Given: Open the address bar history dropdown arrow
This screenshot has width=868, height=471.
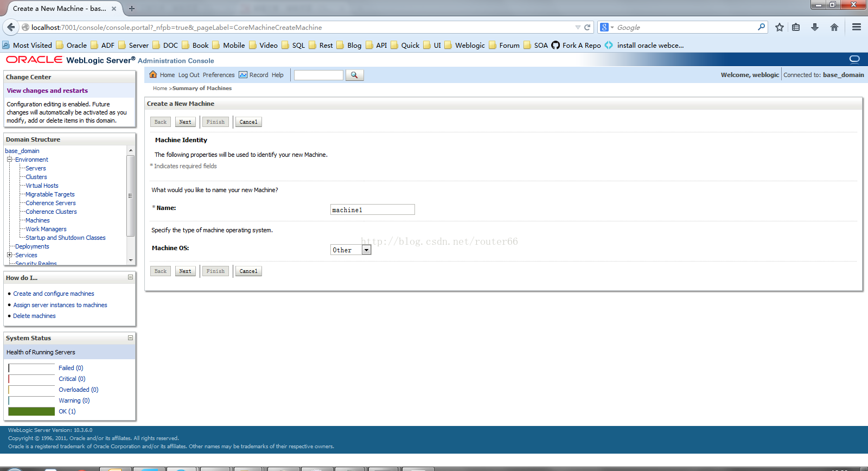Looking at the screenshot, I should tap(578, 27).
